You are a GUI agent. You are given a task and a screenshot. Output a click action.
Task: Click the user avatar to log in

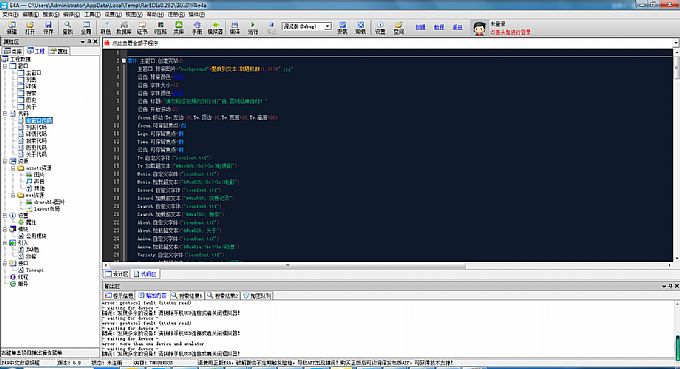479,29
